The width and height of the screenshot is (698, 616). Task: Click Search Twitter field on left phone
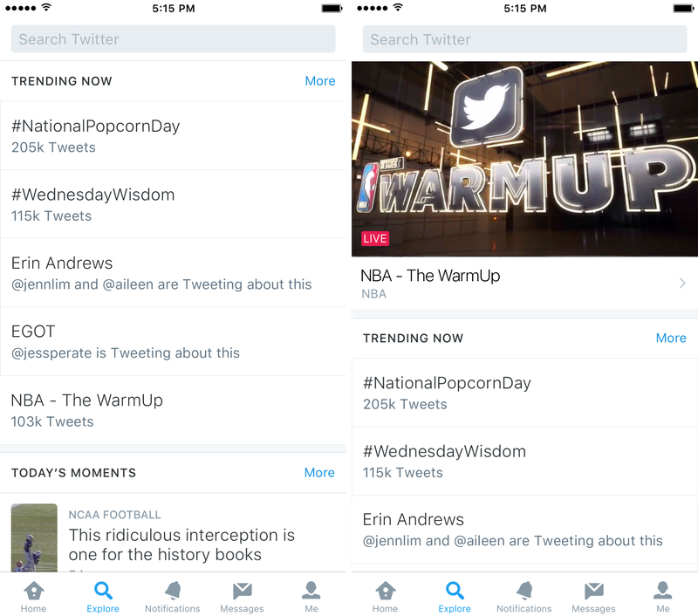173,39
